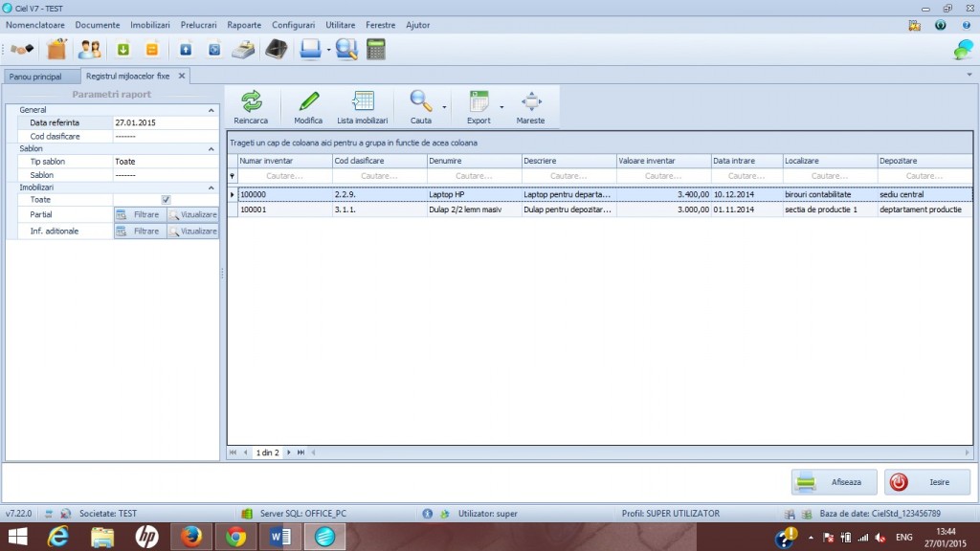Click the Export button
The image size is (980, 551).
[x=479, y=107]
